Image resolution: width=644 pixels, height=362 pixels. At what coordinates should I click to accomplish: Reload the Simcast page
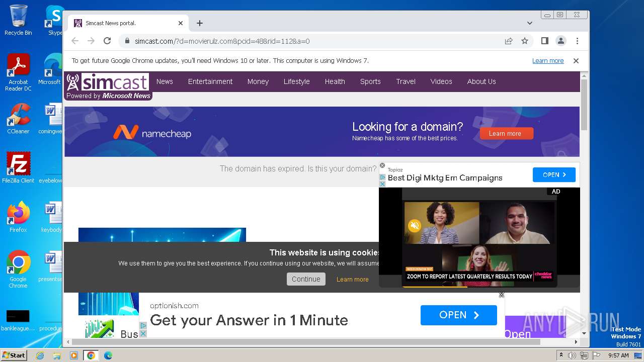pyautogui.click(x=107, y=41)
